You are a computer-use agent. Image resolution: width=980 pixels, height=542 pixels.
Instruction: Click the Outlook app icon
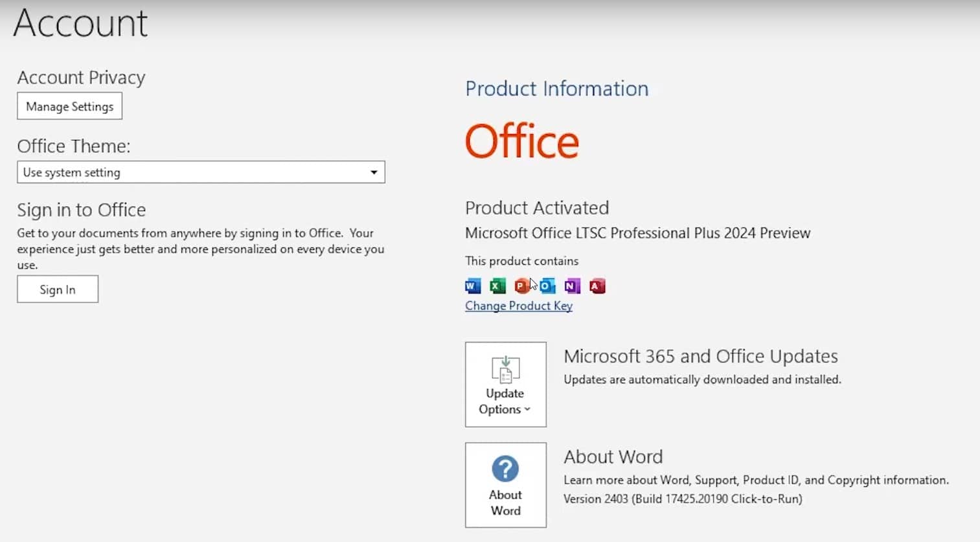pos(547,286)
